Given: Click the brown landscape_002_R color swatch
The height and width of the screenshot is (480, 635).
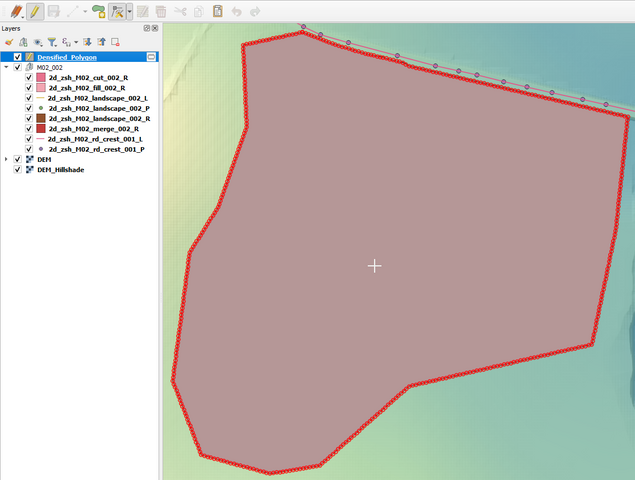Looking at the screenshot, I should (x=41, y=118).
